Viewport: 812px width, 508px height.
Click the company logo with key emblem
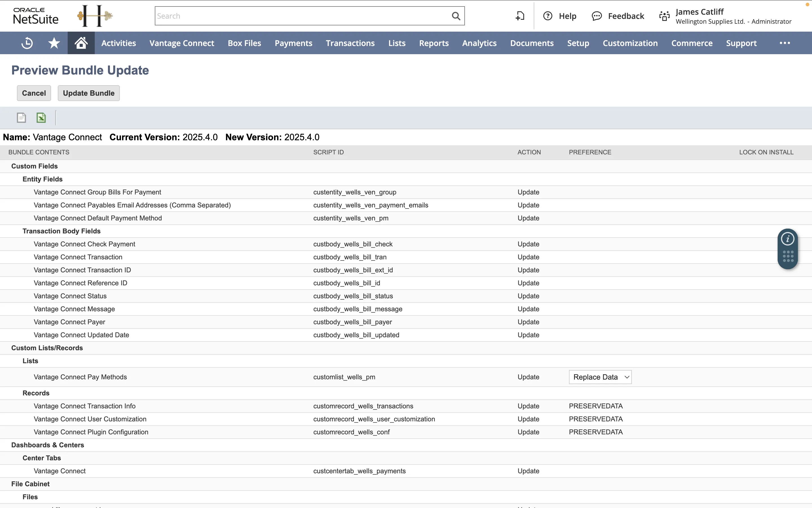95,16
